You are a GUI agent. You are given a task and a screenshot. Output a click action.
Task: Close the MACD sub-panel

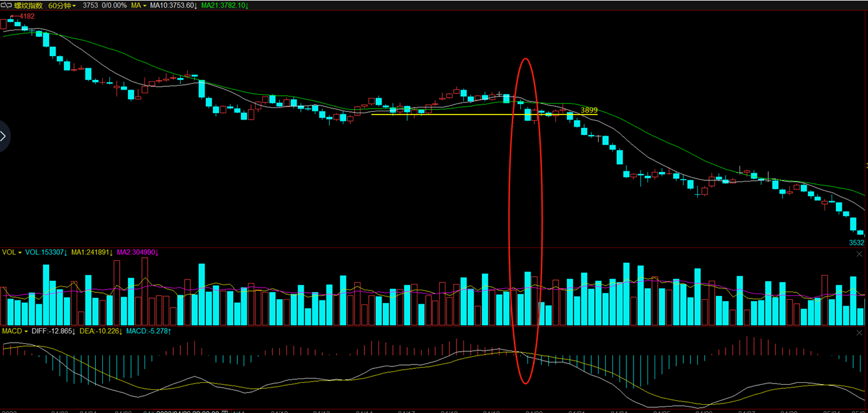(860, 332)
